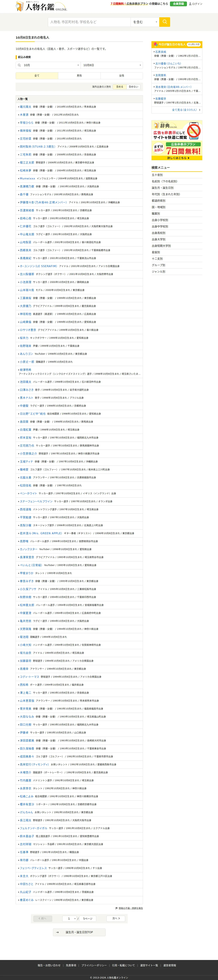
Task: Select the 男性 gender tab
Action: click(x=79, y=76)
